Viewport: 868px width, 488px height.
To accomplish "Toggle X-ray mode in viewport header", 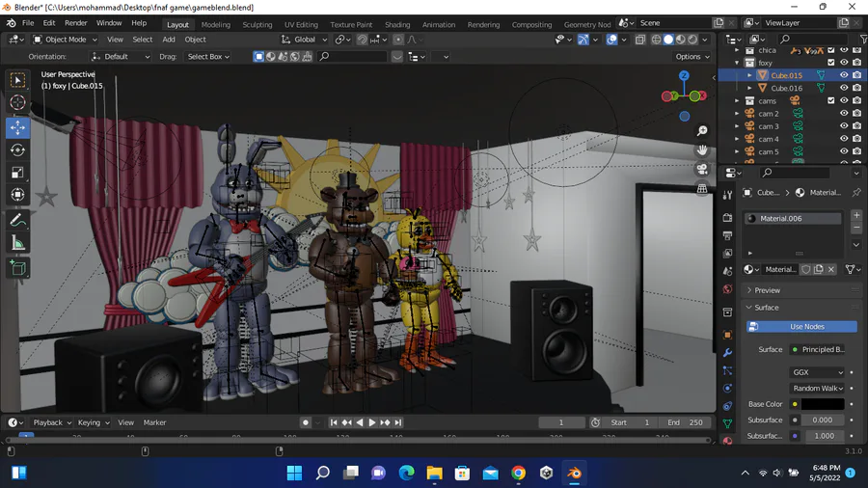I will coord(640,40).
